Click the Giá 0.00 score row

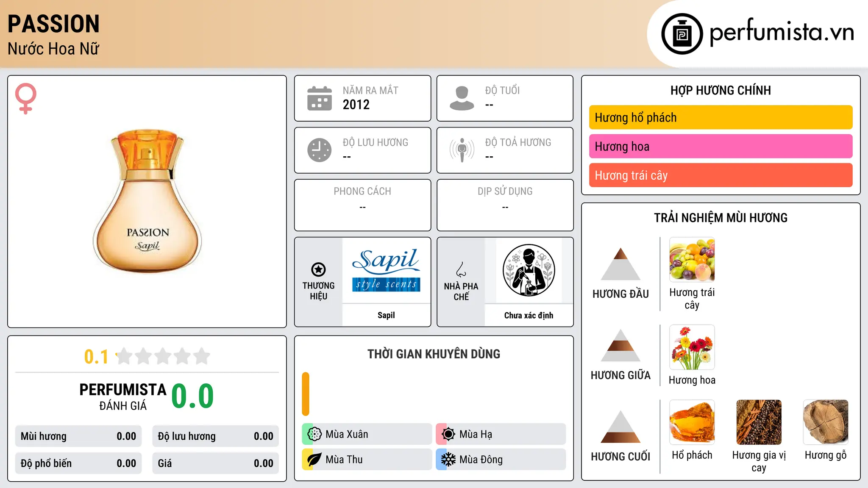pos(216,463)
